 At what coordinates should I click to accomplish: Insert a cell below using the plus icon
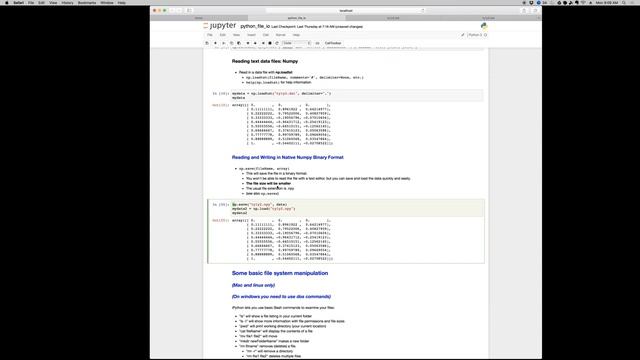pos(216,43)
